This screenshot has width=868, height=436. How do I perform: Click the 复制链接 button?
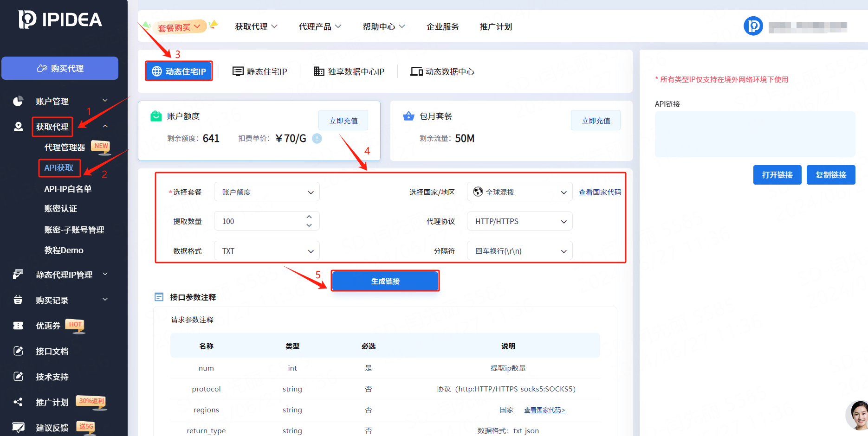click(831, 175)
